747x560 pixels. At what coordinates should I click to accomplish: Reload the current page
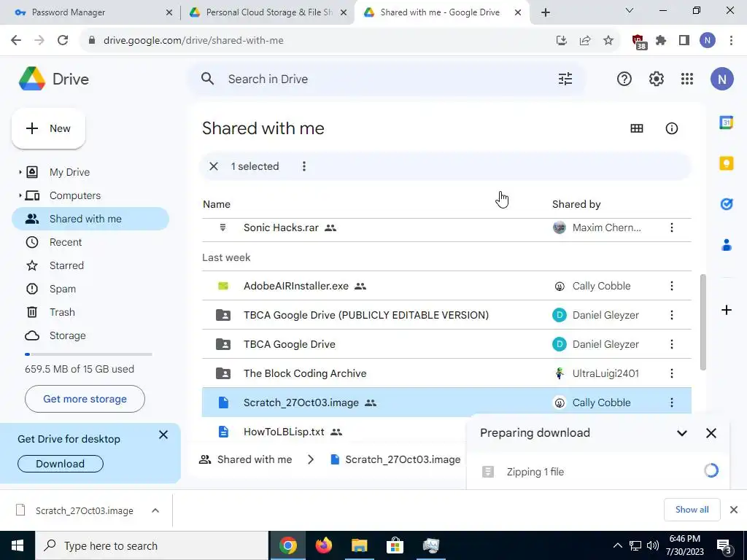(x=63, y=41)
